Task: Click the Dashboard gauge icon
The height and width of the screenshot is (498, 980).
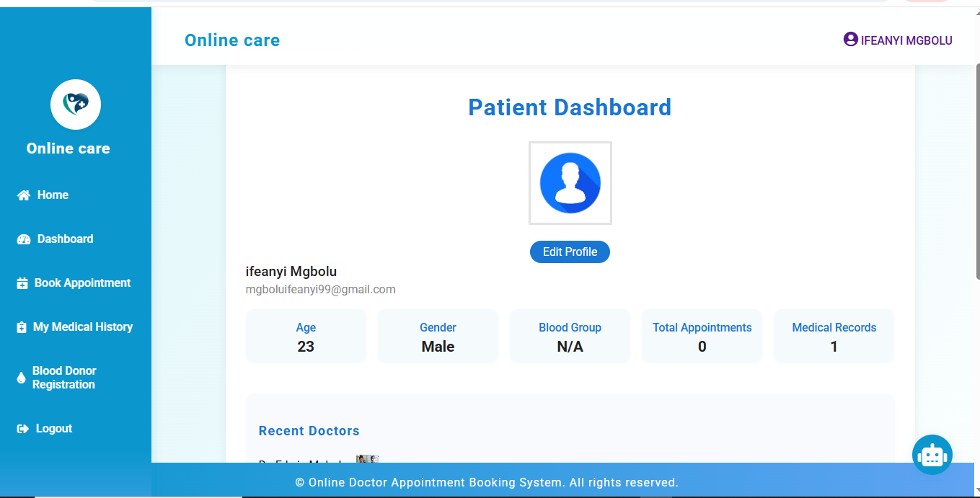Action: point(24,239)
